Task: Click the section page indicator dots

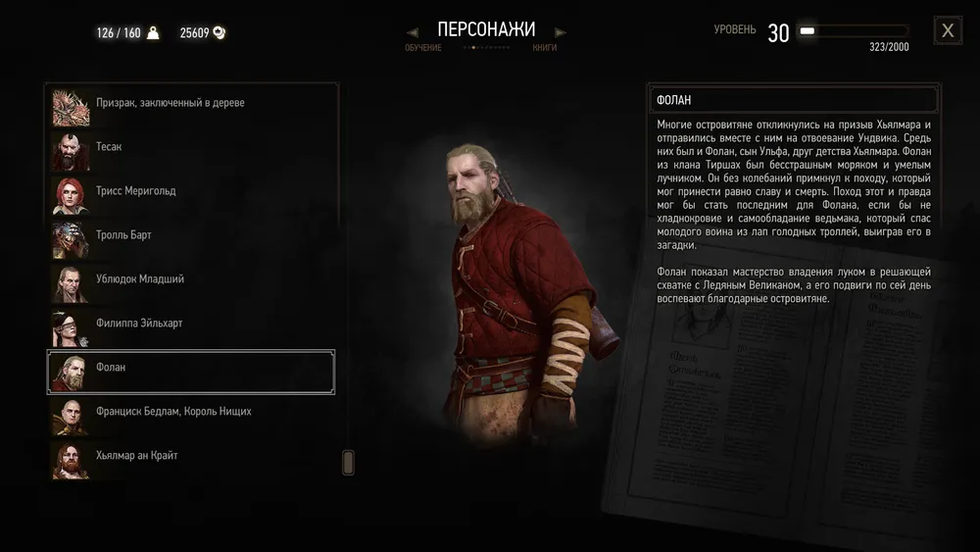Action: [487, 47]
